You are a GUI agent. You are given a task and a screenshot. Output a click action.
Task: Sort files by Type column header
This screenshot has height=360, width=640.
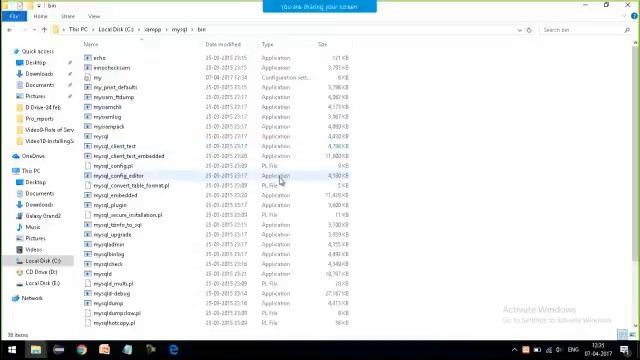click(x=267, y=44)
